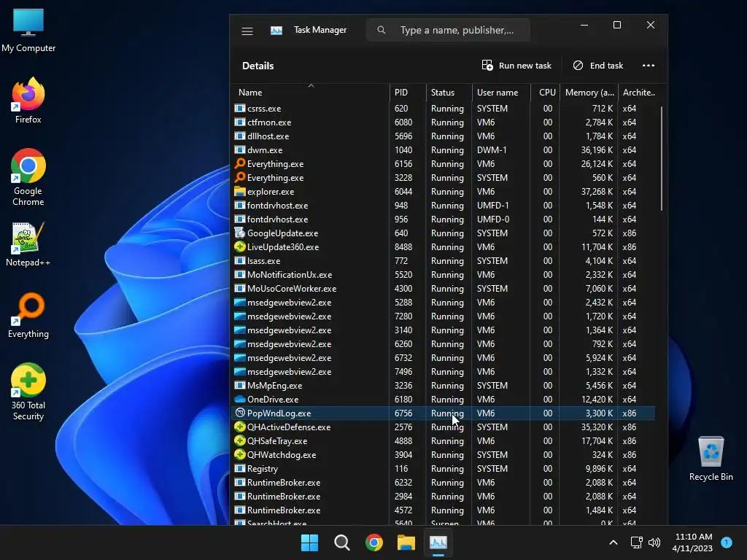Open the notification badge in the tray
747x560 pixels.
pyautogui.click(x=727, y=542)
